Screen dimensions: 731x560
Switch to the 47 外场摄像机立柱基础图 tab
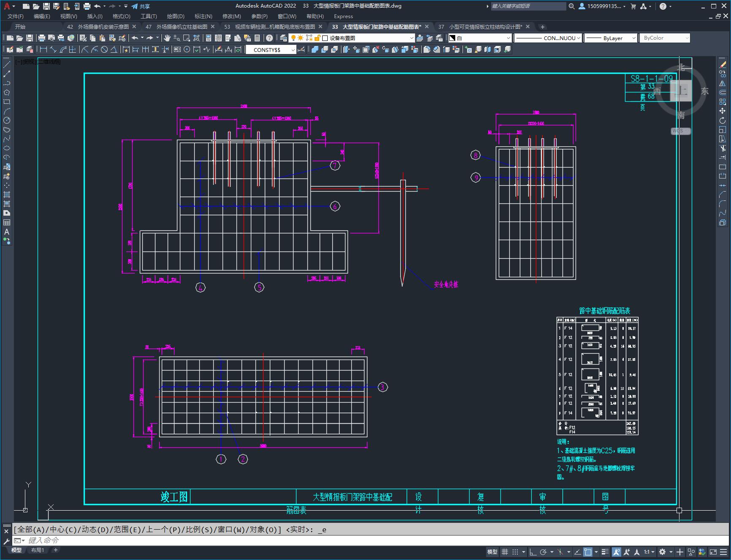180,27
